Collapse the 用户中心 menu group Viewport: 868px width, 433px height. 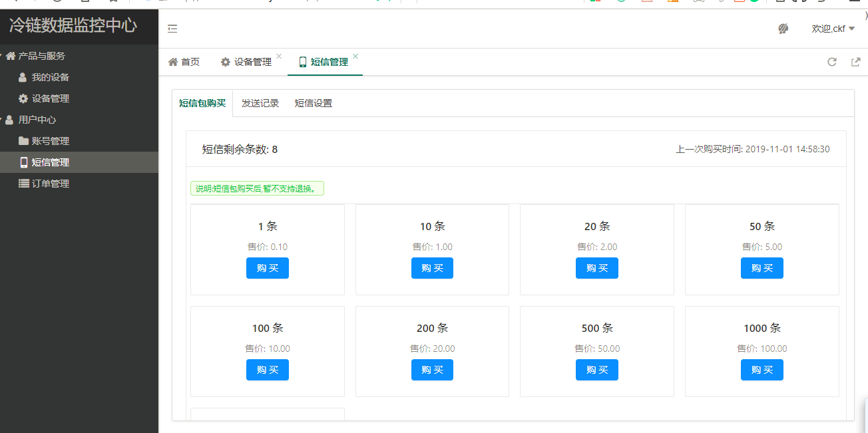pos(37,120)
